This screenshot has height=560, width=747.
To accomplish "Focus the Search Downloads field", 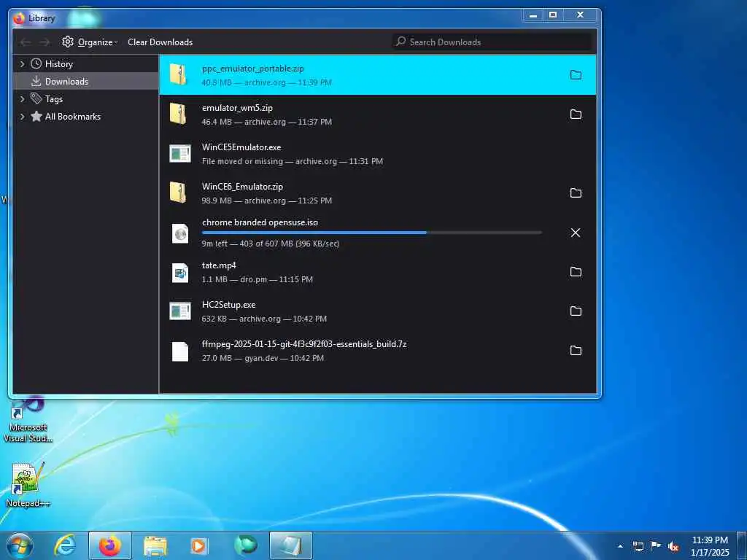I will pyautogui.click(x=492, y=42).
